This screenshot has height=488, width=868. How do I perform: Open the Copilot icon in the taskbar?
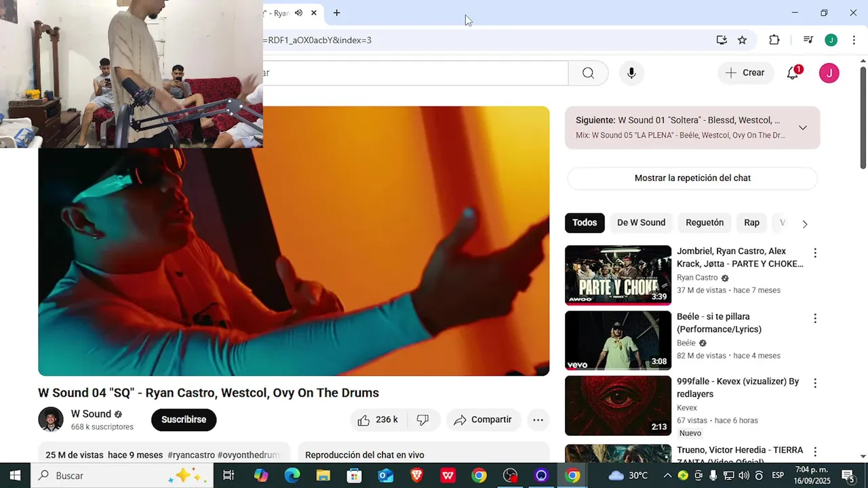261,475
